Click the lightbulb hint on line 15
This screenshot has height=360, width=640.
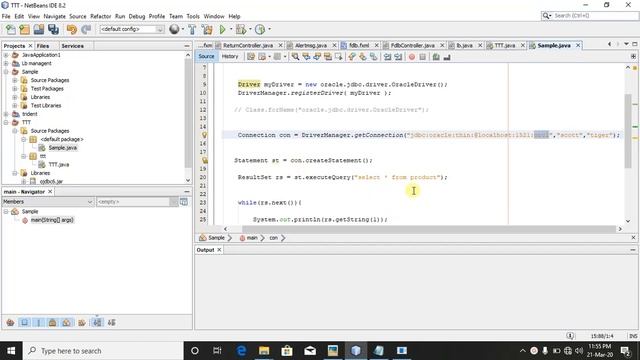pos(204,135)
